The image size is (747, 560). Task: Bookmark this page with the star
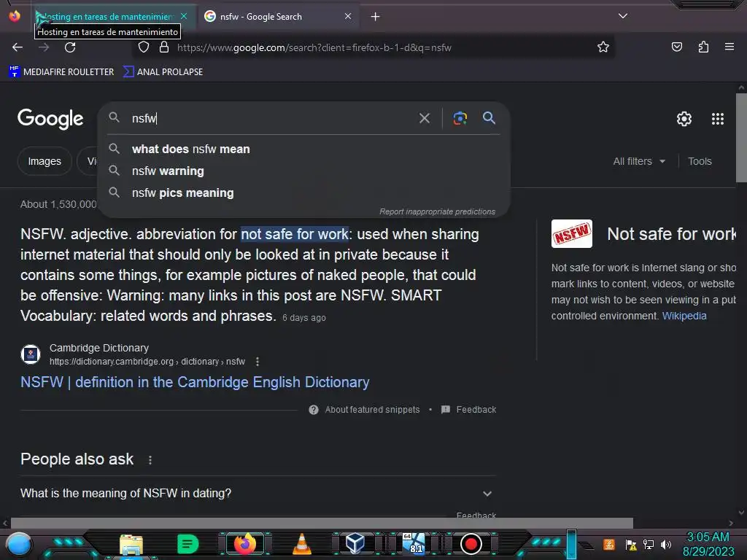(x=603, y=47)
